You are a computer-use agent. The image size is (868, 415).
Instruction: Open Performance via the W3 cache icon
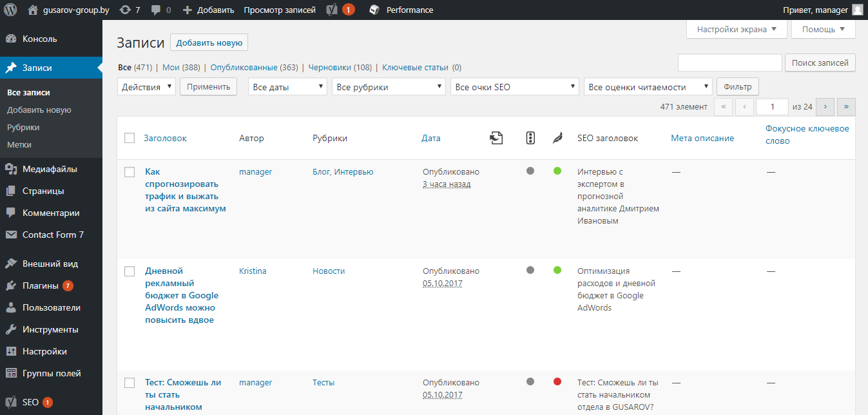tap(372, 10)
